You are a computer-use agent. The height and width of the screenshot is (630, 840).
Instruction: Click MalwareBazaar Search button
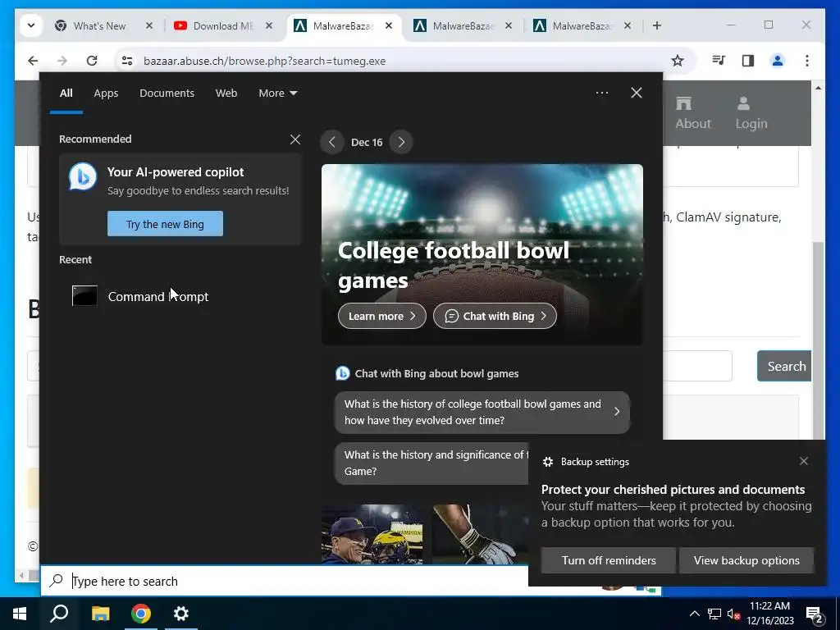coord(785,366)
